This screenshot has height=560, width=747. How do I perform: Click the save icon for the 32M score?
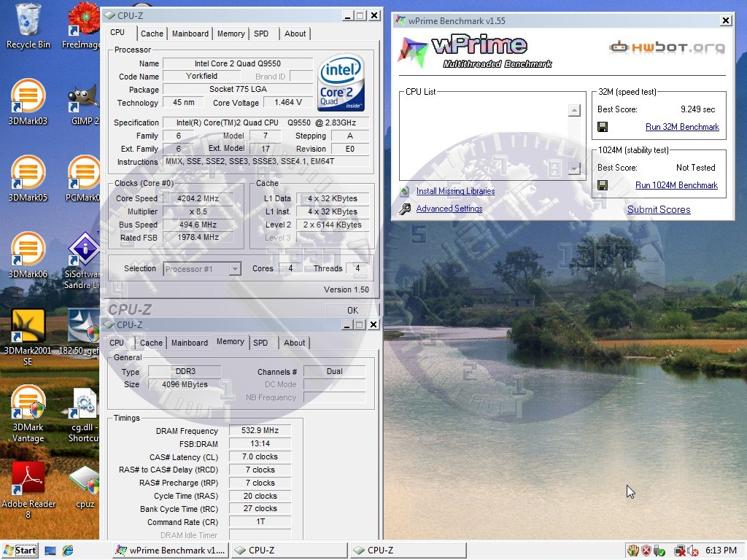click(603, 127)
